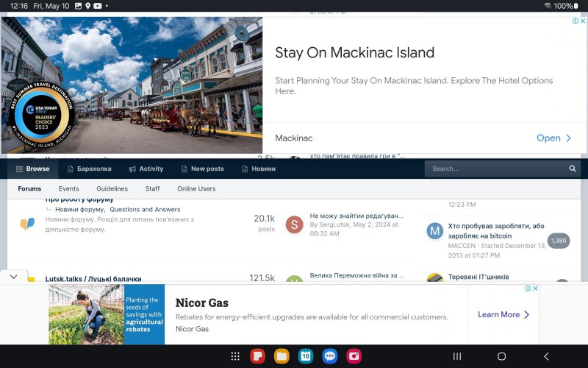Click the magnifier search icon
The width and height of the screenshot is (588, 368).
click(573, 169)
